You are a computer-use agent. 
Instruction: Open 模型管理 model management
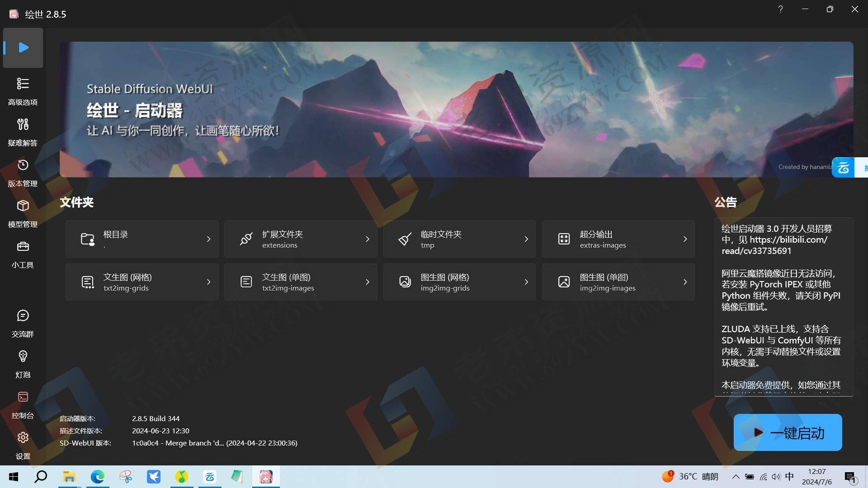pyautogui.click(x=23, y=213)
